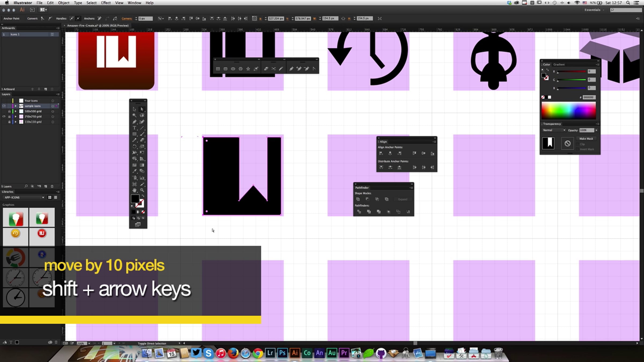Image resolution: width=644 pixels, height=362 pixels.
Task: Toggle visibility of 250x250 grid layer
Action: [x=4, y=116]
